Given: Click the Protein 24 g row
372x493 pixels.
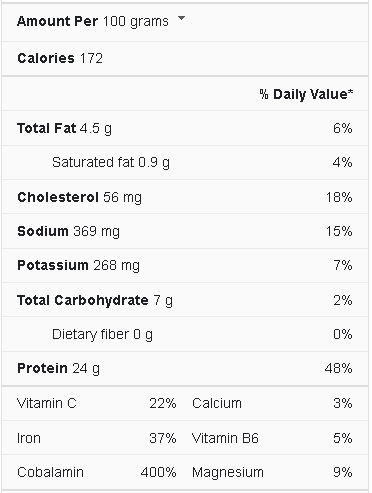Looking at the screenshot, I should pos(185,369).
